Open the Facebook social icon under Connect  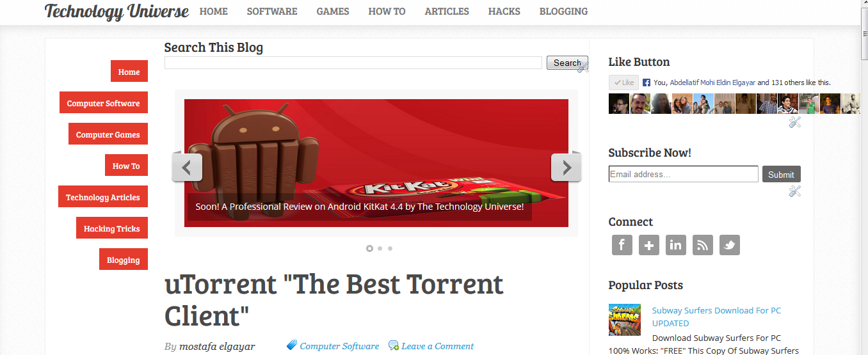pos(622,245)
